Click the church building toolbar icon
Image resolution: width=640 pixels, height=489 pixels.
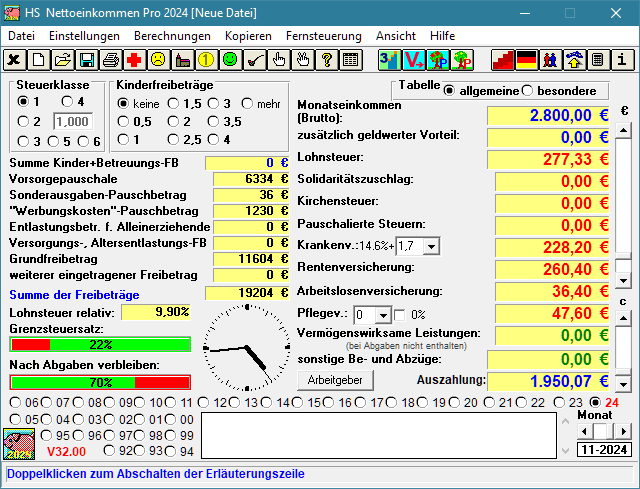[x=182, y=60]
